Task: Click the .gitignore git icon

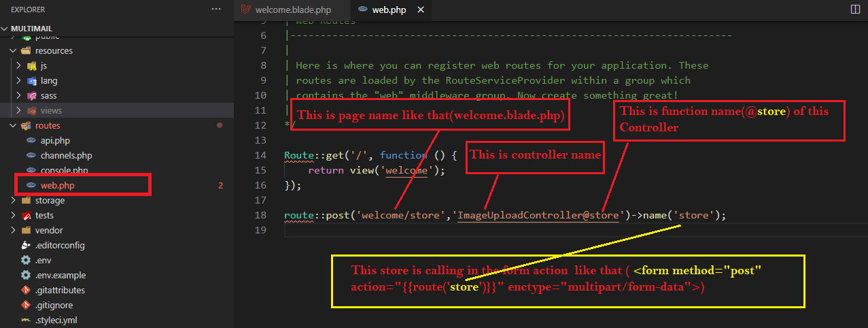Action: pyautogui.click(x=26, y=306)
